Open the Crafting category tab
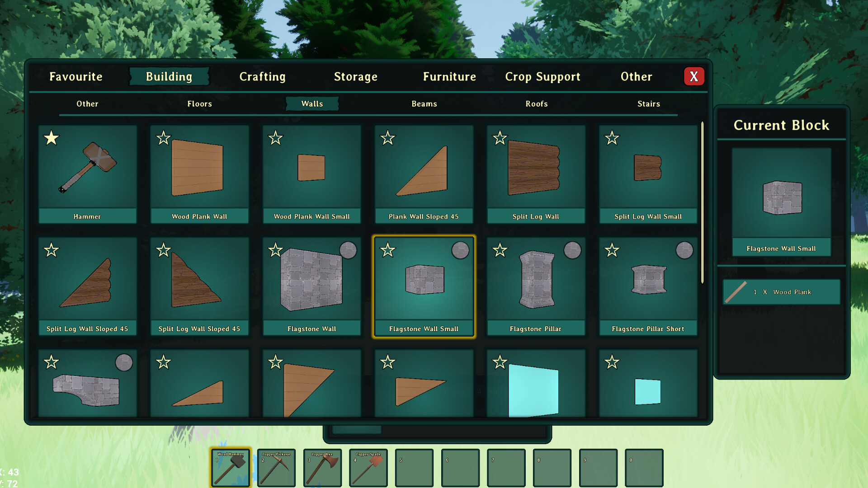868x488 pixels. pos(262,77)
